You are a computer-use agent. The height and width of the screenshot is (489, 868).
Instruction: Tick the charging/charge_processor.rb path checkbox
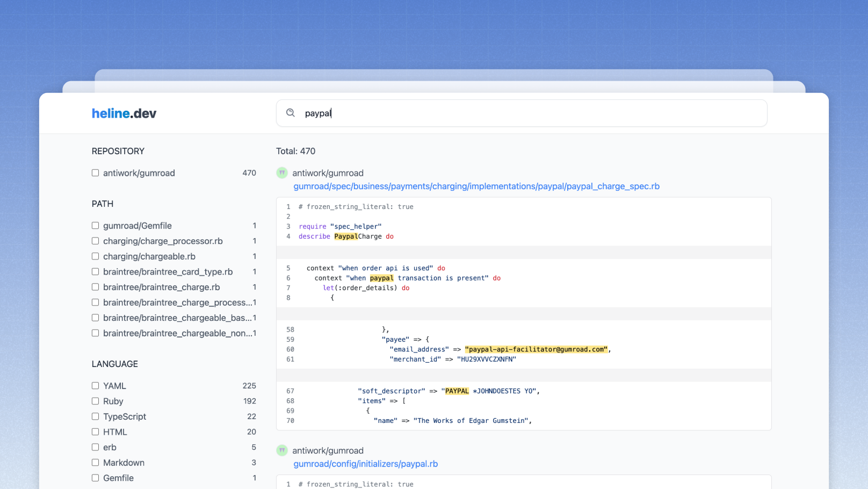(95, 241)
